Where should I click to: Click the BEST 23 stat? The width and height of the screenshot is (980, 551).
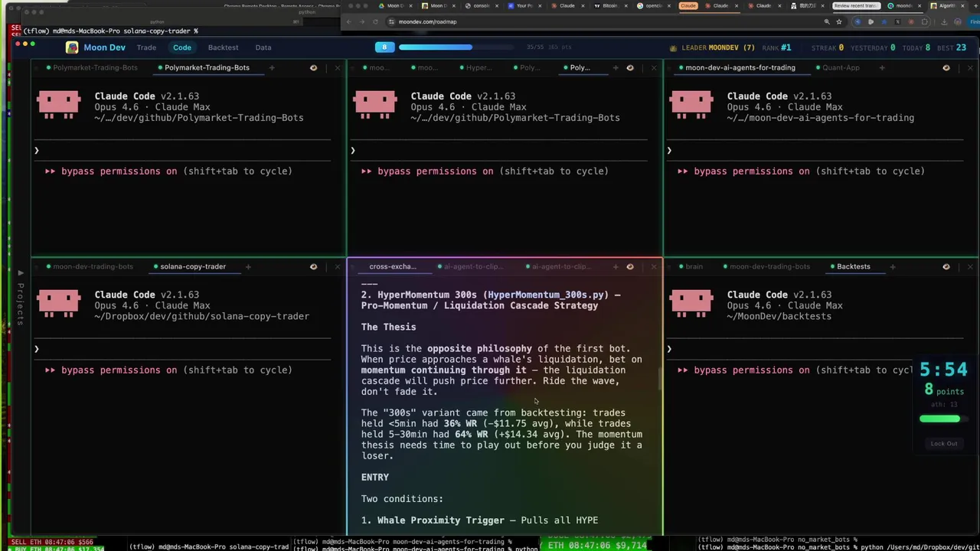tap(952, 47)
